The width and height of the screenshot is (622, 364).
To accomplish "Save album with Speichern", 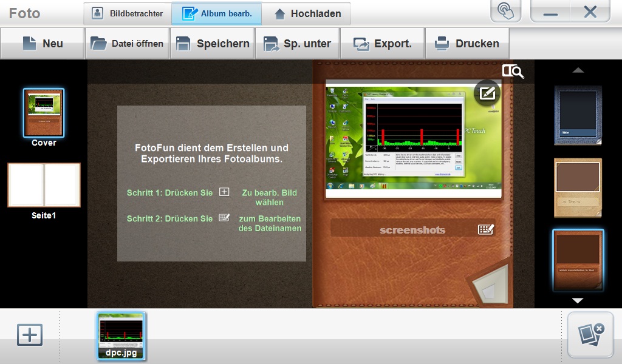I will (x=212, y=44).
